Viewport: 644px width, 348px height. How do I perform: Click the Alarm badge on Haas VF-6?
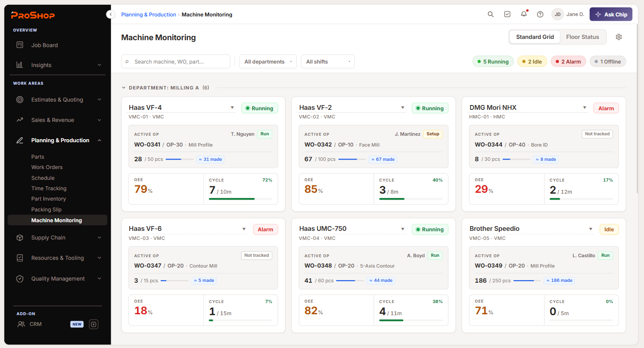point(265,230)
